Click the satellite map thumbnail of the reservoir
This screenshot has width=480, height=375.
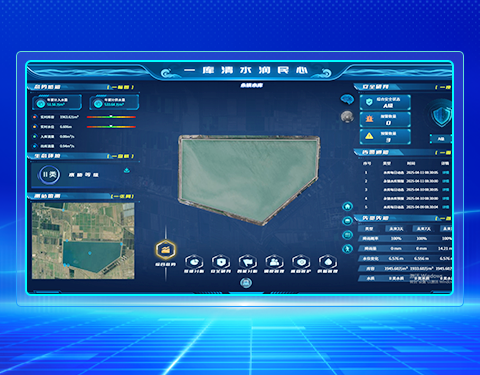click(83, 241)
